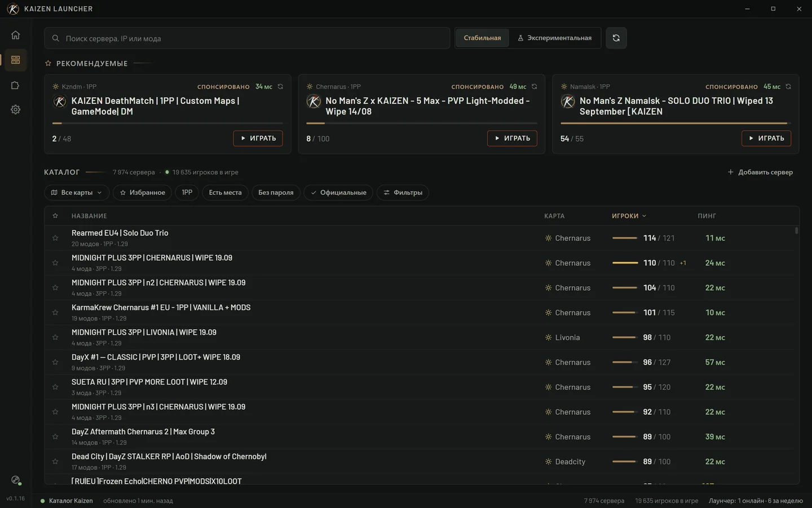Viewport: 812px width, 508px height.
Task: Star the DayX #1 CLASSIC server
Action: 55,362
